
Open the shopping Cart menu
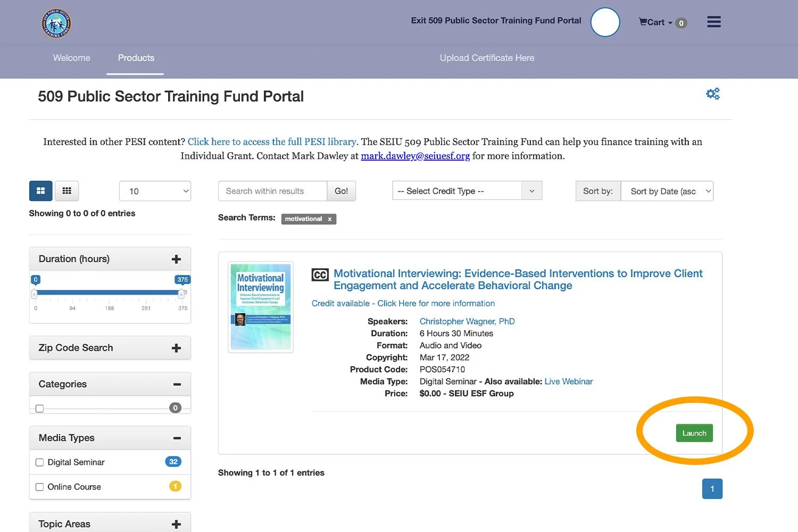point(661,22)
